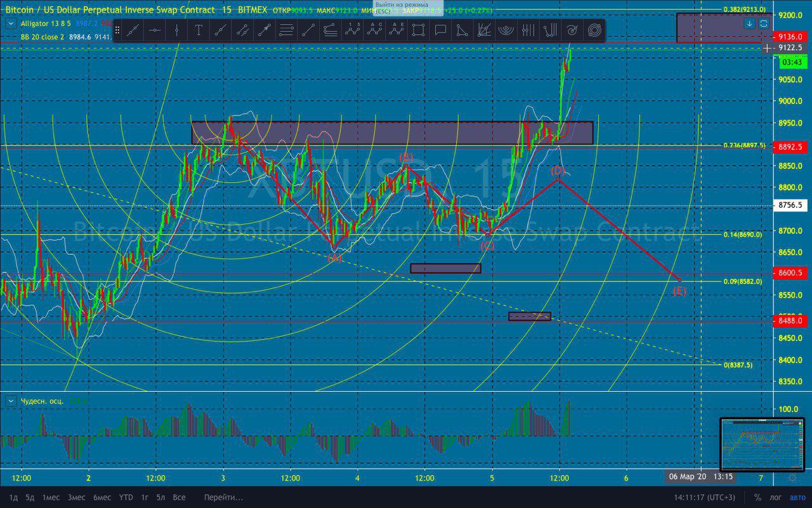Select the vertical line tool
The width and height of the screenshot is (812, 508).
coord(176,30)
